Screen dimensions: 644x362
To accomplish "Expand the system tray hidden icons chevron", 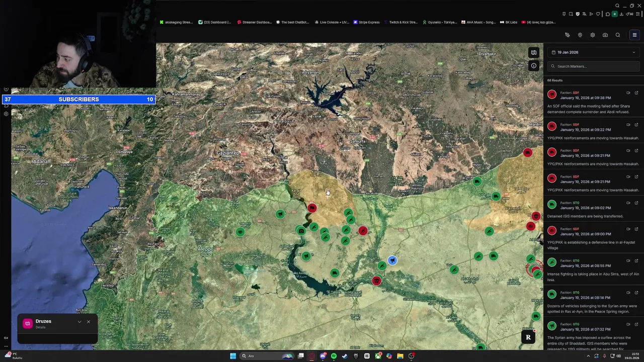I will [588, 356].
